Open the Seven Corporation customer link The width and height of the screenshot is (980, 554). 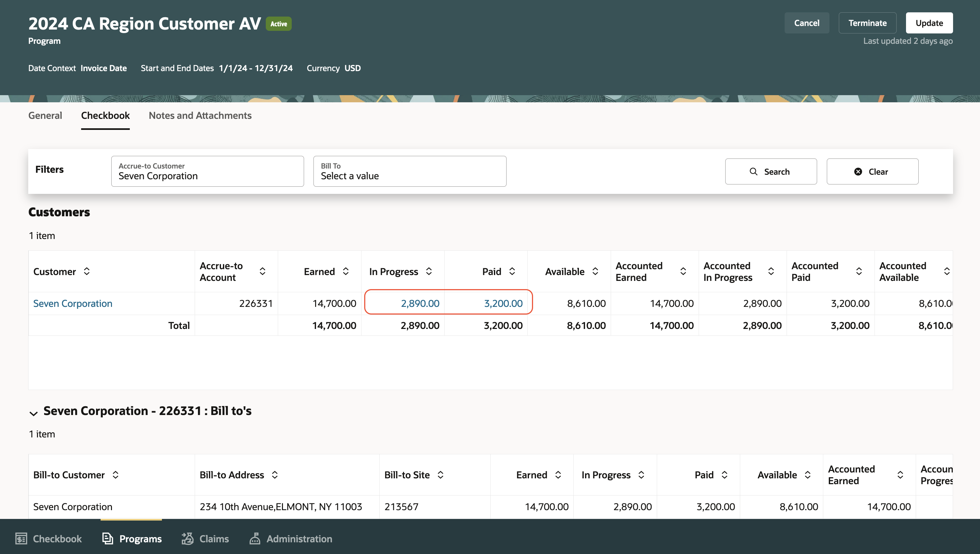click(x=72, y=303)
